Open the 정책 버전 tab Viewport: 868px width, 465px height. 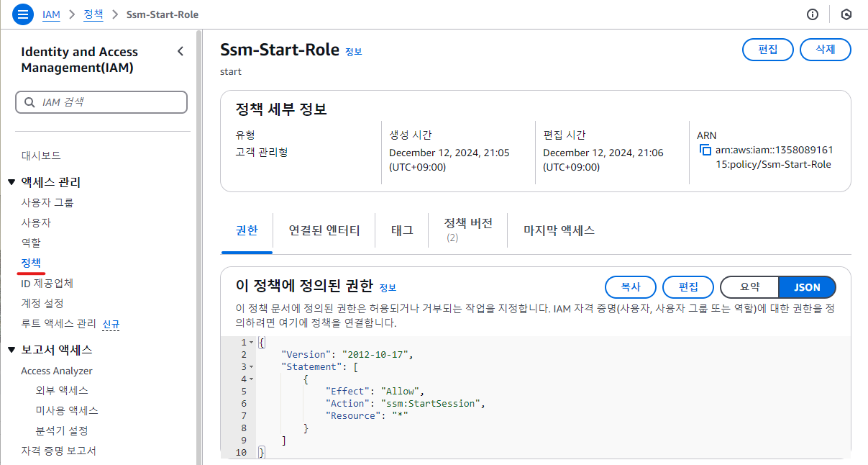468,230
